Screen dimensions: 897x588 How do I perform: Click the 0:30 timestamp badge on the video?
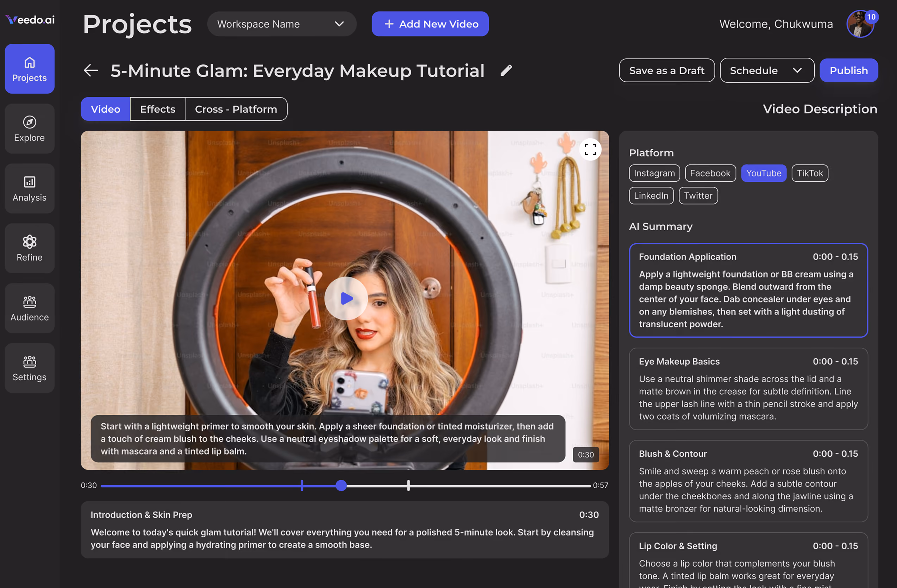point(586,455)
